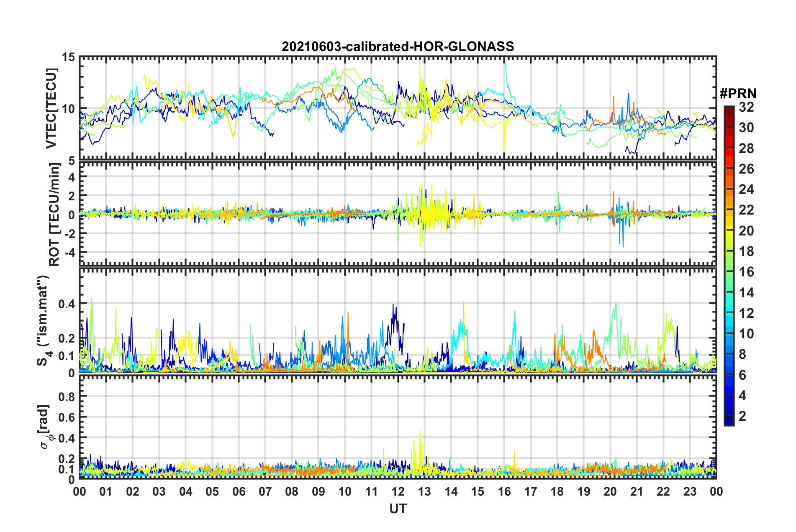The width and height of the screenshot is (796, 532).
Task: Click the "26" label on PRN colorbar
Action: coord(746,169)
